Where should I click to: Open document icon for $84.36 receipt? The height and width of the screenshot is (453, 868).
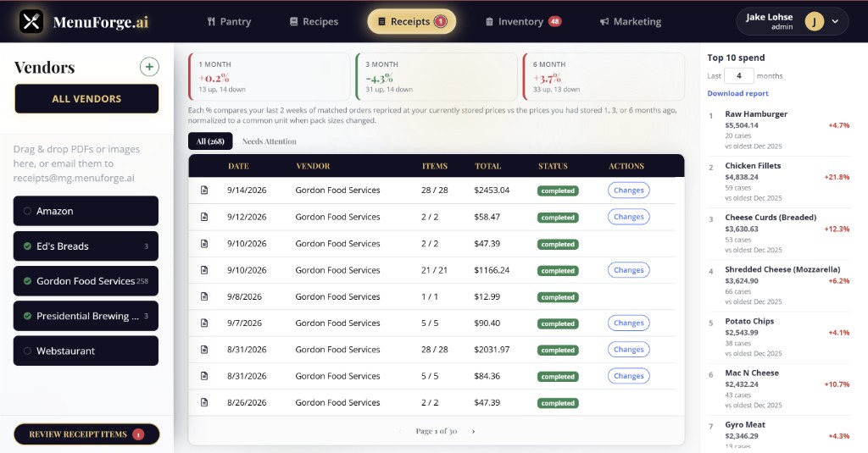pos(204,376)
